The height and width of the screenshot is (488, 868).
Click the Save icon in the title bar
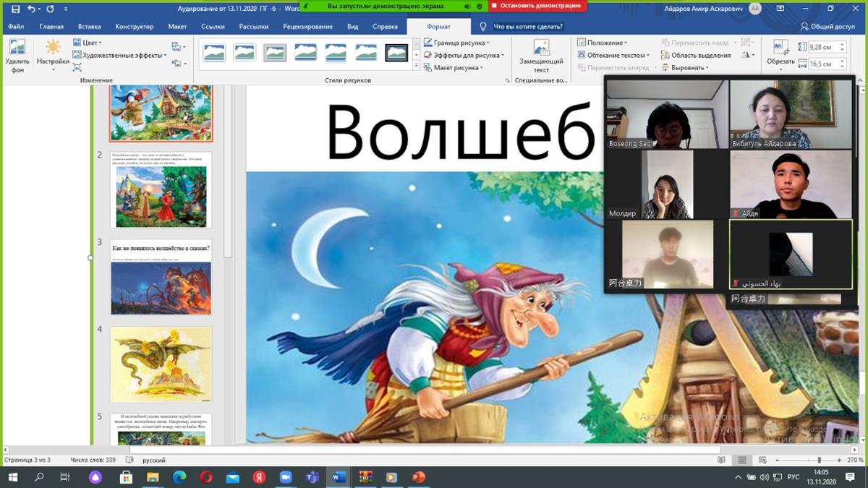(15, 9)
